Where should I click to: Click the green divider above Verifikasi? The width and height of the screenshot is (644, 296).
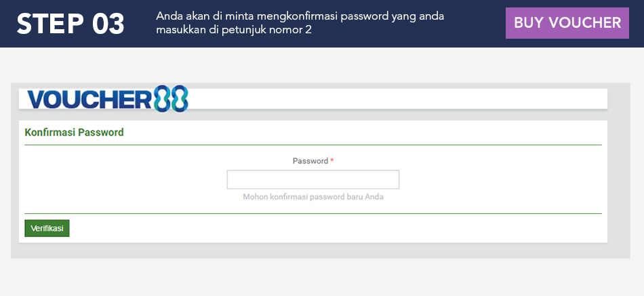coord(313,213)
